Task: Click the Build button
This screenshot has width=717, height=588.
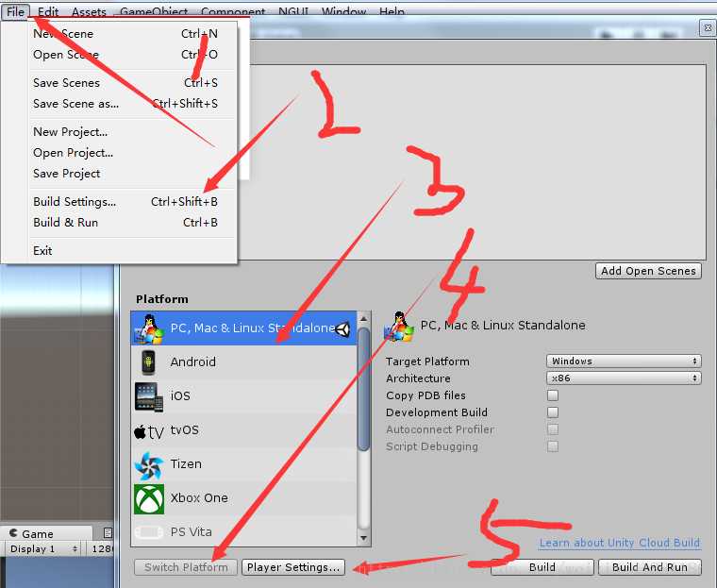Action: click(x=542, y=567)
